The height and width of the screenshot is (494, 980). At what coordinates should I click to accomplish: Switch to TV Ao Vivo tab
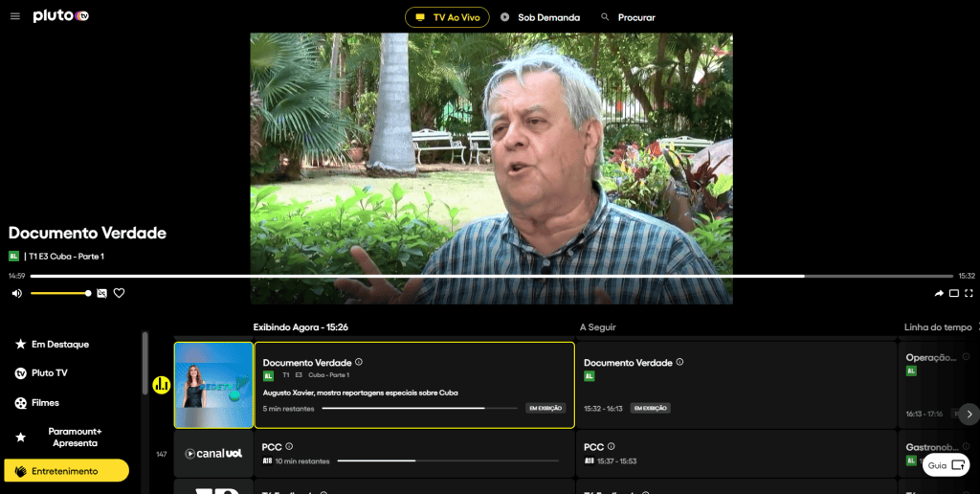coord(447,17)
